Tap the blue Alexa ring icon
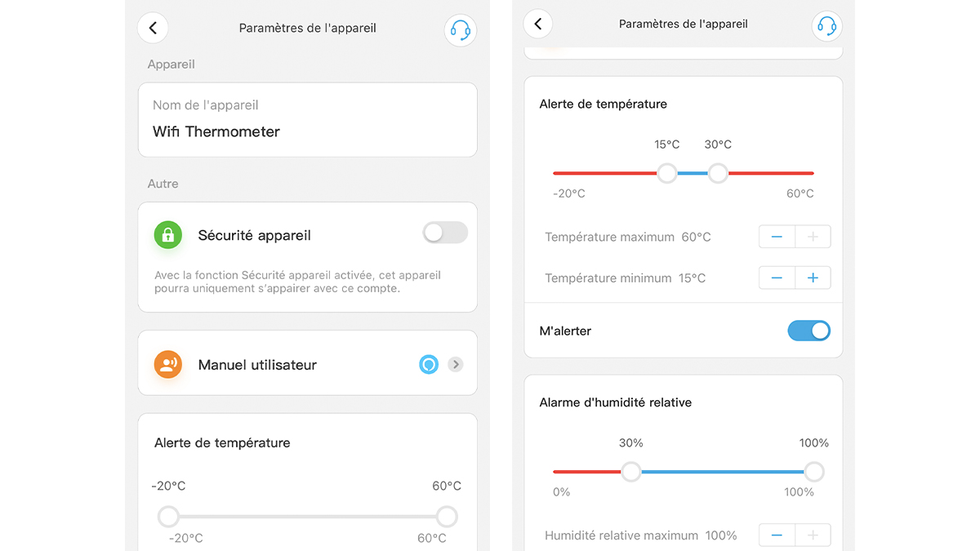The width and height of the screenshot is (980, 551). click(x=429, y=364)
